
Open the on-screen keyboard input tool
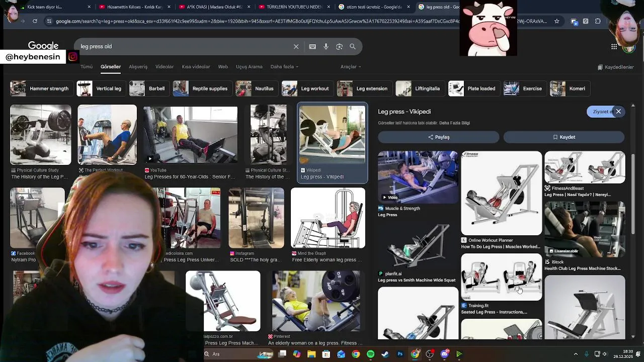click(x=312, y=47)
